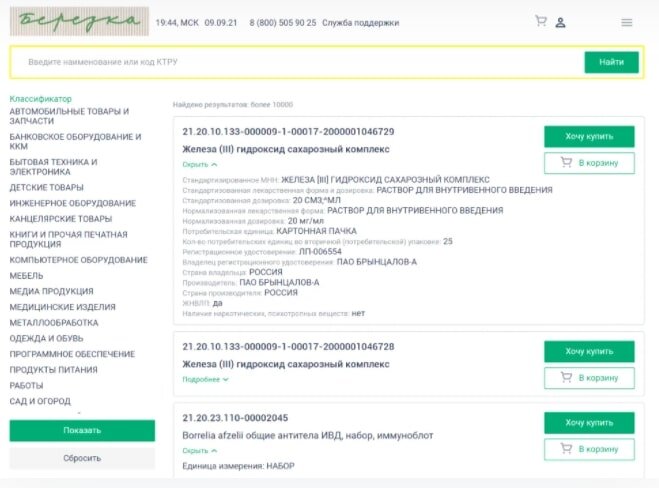Open the shopping cart icon in header
Viewport: 659px width, 488px height.
[x=540, y=21]
